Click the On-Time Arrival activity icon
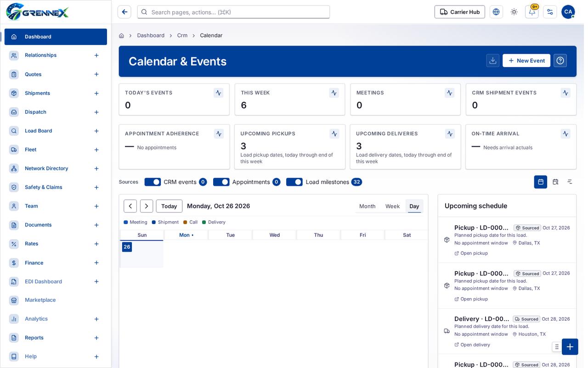Screen dimensions: 588x368 pyautogui.click(x=565, y=134)
